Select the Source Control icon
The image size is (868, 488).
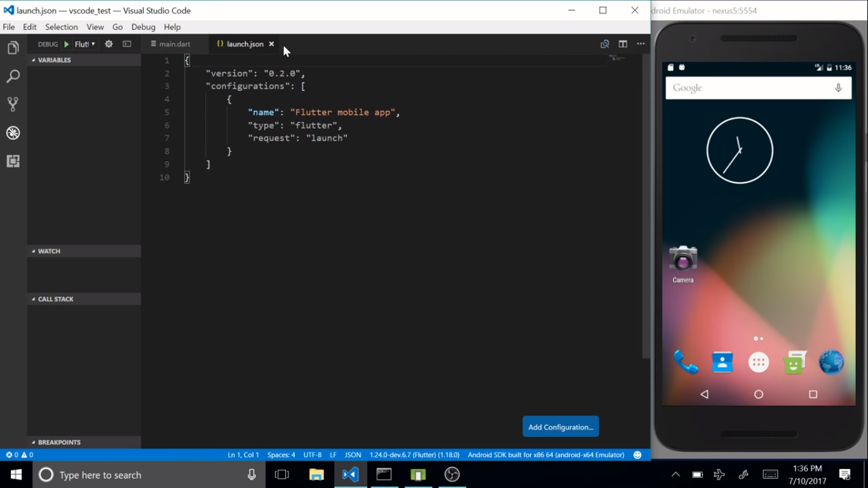click(13, 104)
